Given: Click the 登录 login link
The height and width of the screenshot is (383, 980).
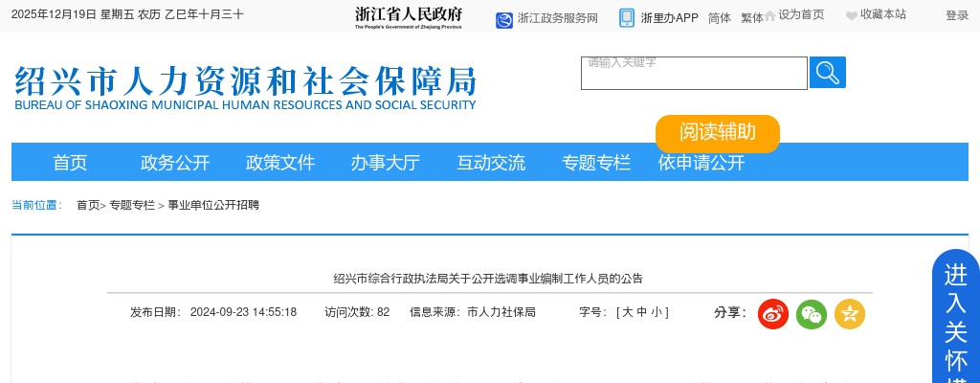Looking at the screenshot, I should (x=957, y=15).
